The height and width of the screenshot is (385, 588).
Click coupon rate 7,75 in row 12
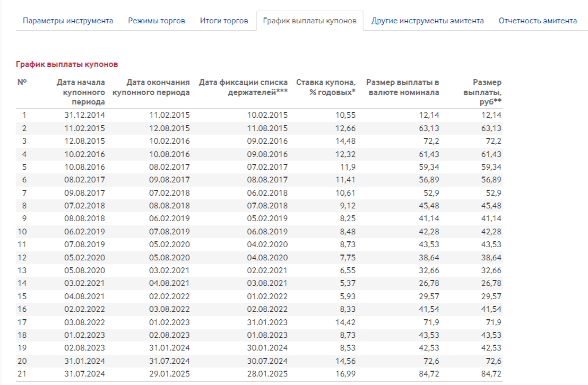[x=348, y=258]
